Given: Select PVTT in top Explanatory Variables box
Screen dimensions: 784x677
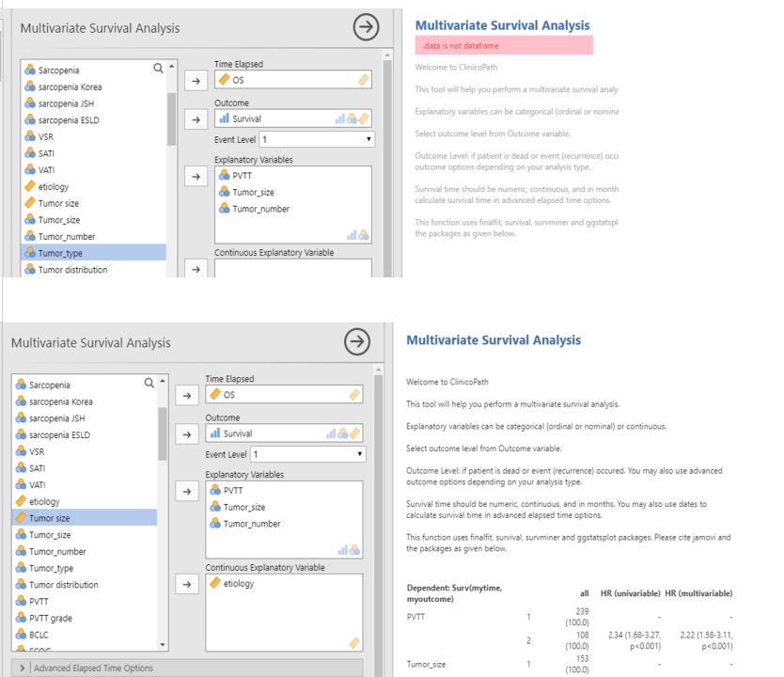Looking at the screenshot, I should (x=293, y=176).
